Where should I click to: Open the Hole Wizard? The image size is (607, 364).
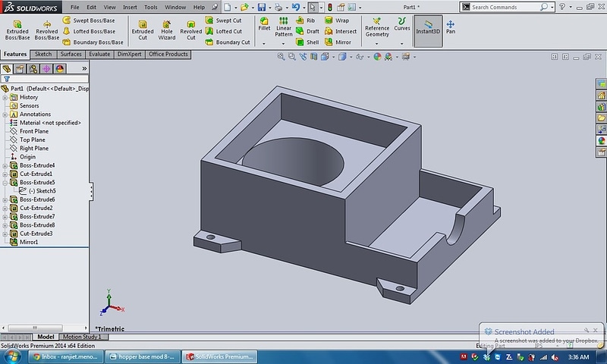[x=166, y=30]
